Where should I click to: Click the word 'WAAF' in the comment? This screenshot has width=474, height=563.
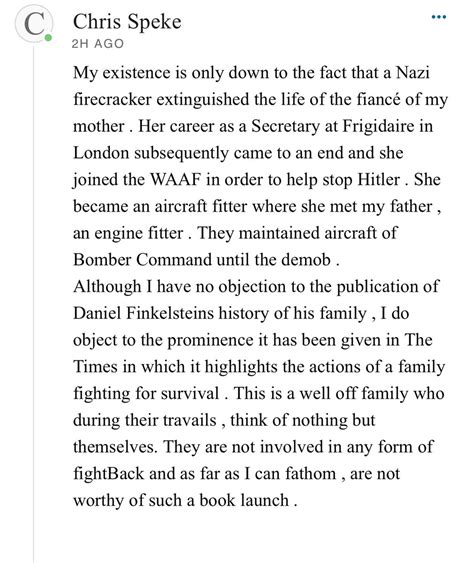click(x=175, y=180)
